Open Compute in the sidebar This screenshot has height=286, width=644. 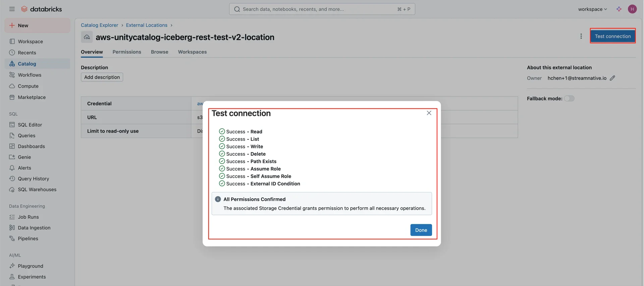[37, 86]
